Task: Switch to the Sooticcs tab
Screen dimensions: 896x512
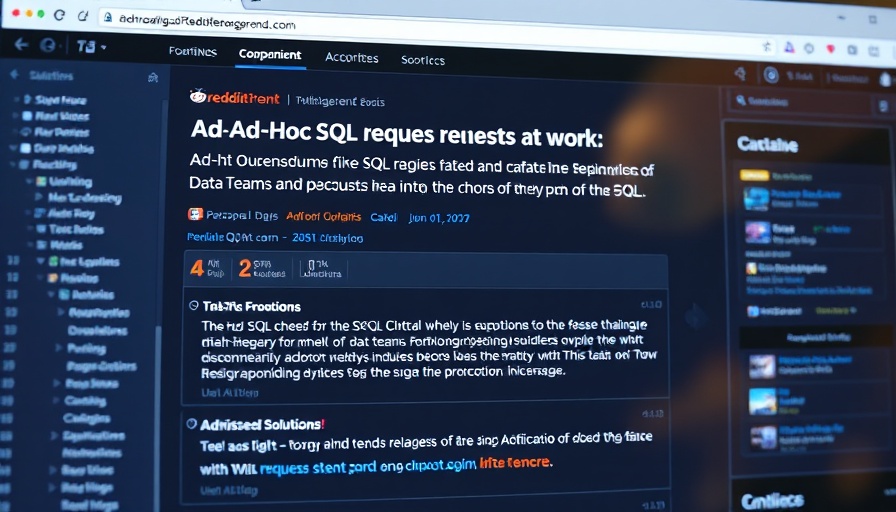Action: 423,59
